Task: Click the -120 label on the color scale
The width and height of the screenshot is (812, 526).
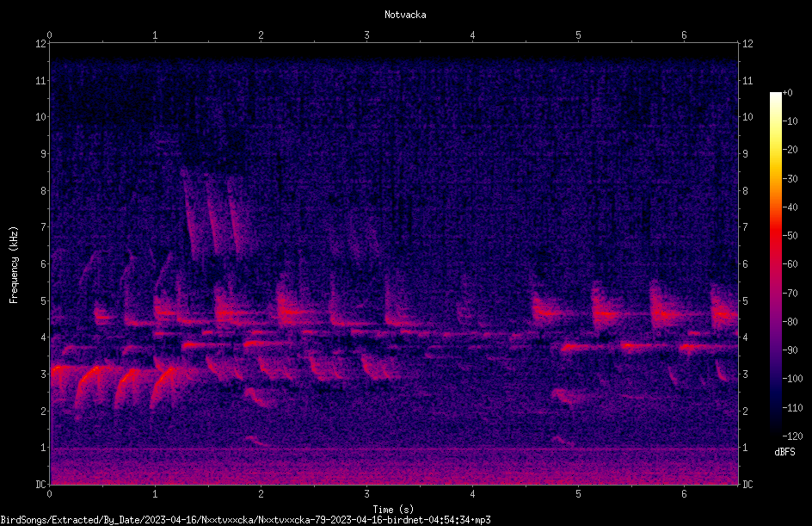Action: (x=793, y=436)
